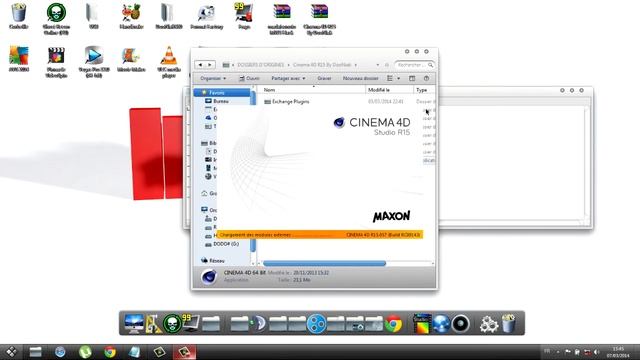The height and width of the screenshot is (360, 640).
Task: Click the Cinema 4D icon in the details pane
Action: (209, 276)
